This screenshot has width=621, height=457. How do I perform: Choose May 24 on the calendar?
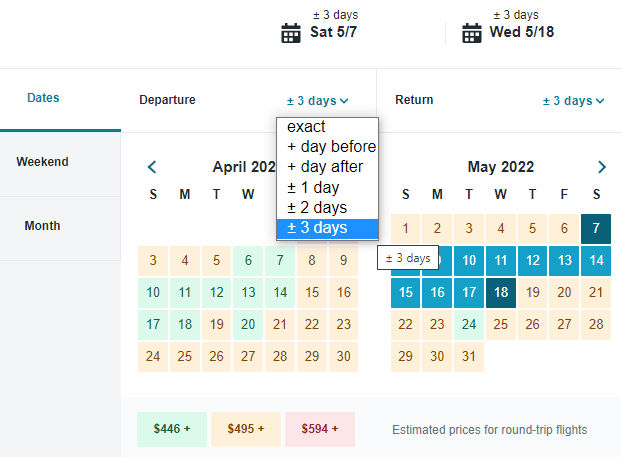(x=469, y=325)
